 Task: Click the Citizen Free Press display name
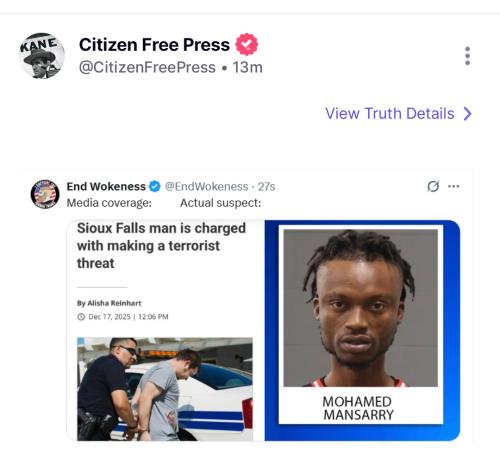pyautogui.click(x=154, y=45)
